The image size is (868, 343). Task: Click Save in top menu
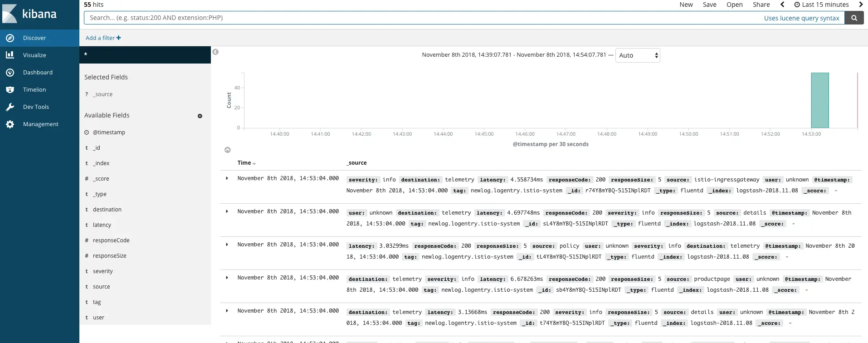coord(710,5)
